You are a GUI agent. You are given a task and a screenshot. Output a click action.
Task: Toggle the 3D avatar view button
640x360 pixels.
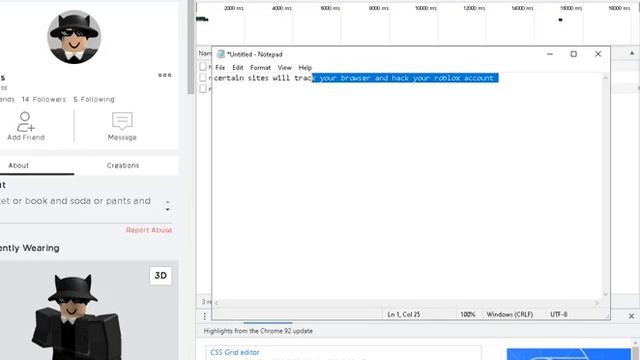coord(160,276)
